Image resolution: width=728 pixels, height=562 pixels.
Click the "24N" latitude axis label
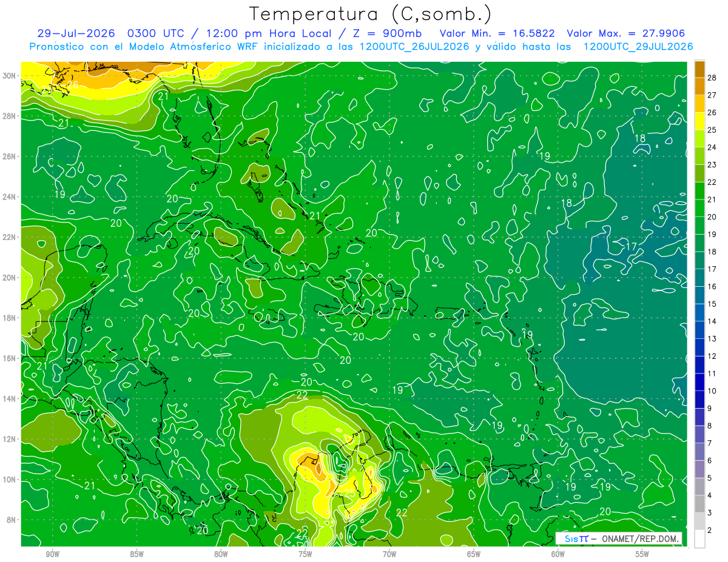[10, 197]
